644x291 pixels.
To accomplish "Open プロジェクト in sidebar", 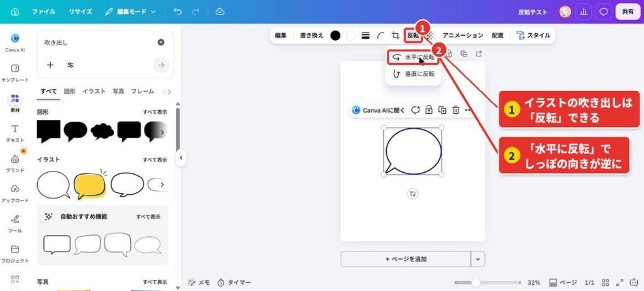I will pyautogui.click(x=15, y=254).
